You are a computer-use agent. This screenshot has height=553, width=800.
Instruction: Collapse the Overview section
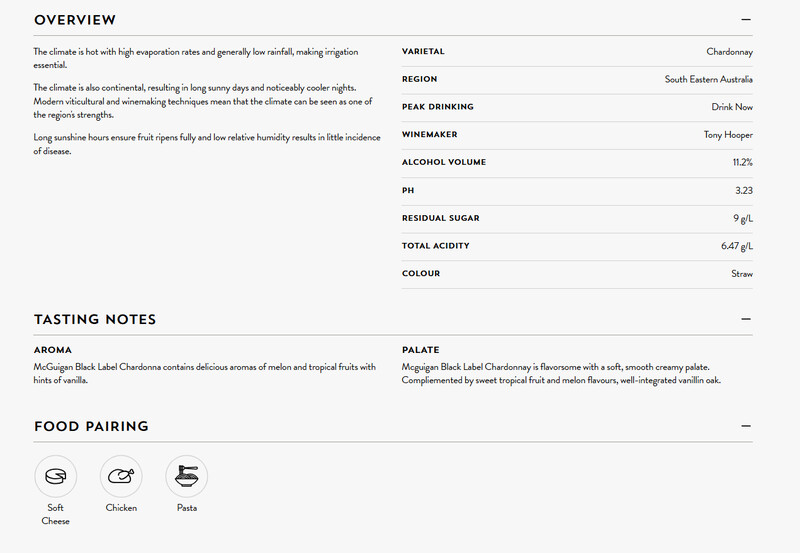click(746, 19)
